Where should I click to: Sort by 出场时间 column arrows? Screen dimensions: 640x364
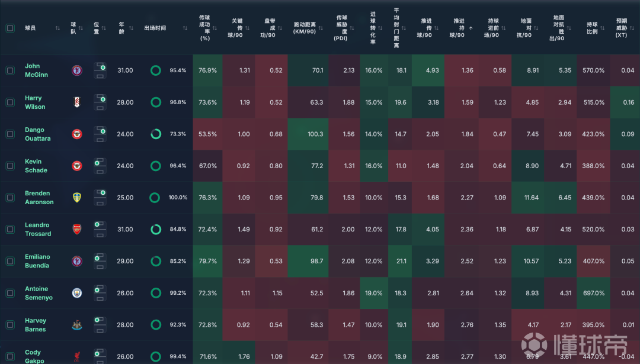coord(185,28)
